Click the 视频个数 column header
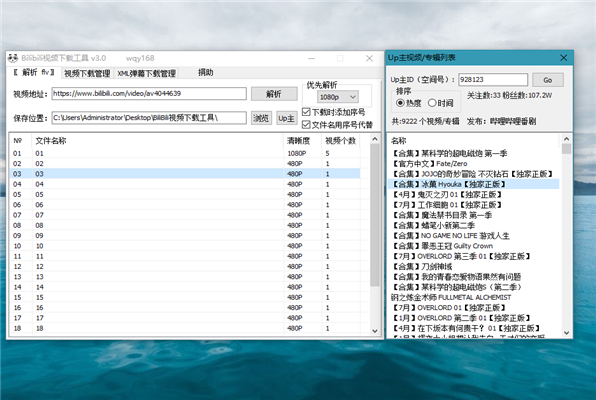 (x=341, y=141)
